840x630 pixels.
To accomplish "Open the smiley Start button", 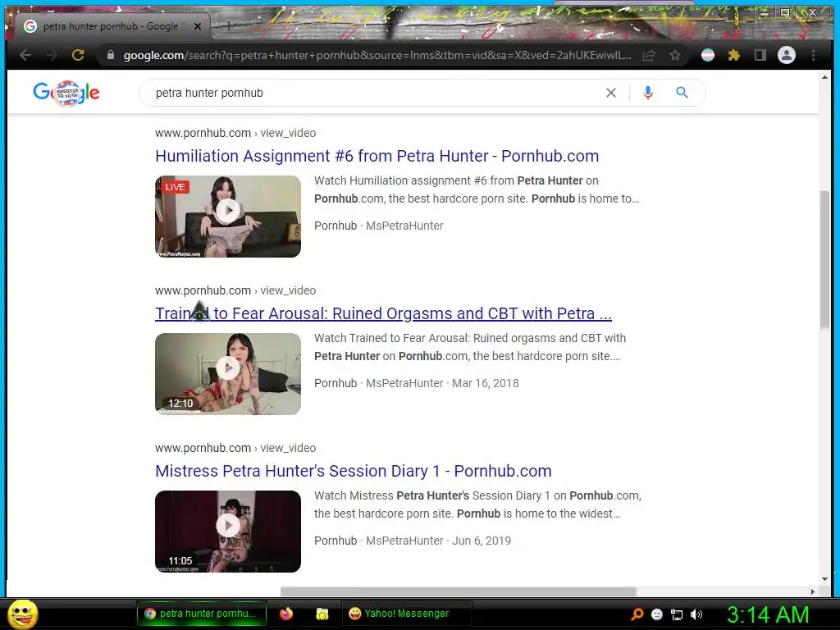I will point(22,614).
